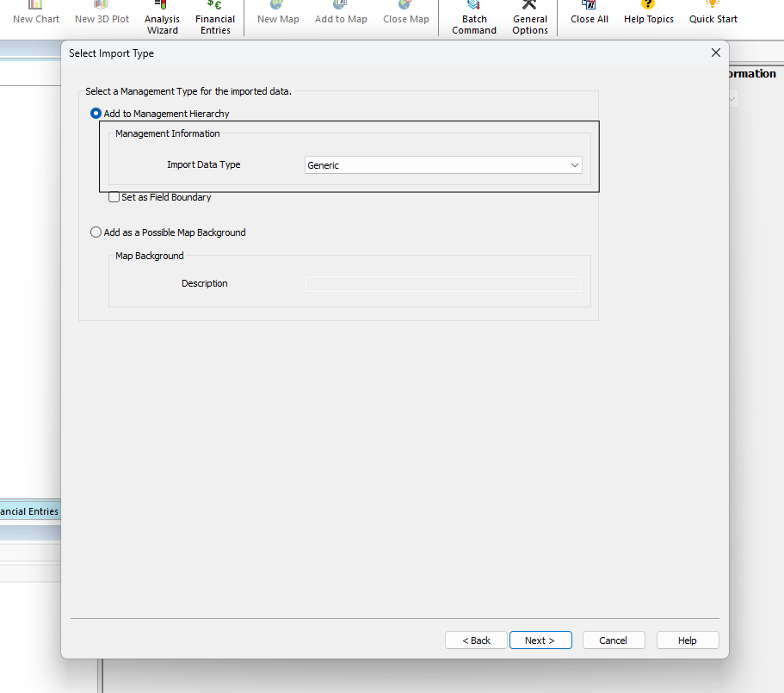Click the New 3D Plot toolbar button
Screen dimensions: 784x693
point(102,14)
